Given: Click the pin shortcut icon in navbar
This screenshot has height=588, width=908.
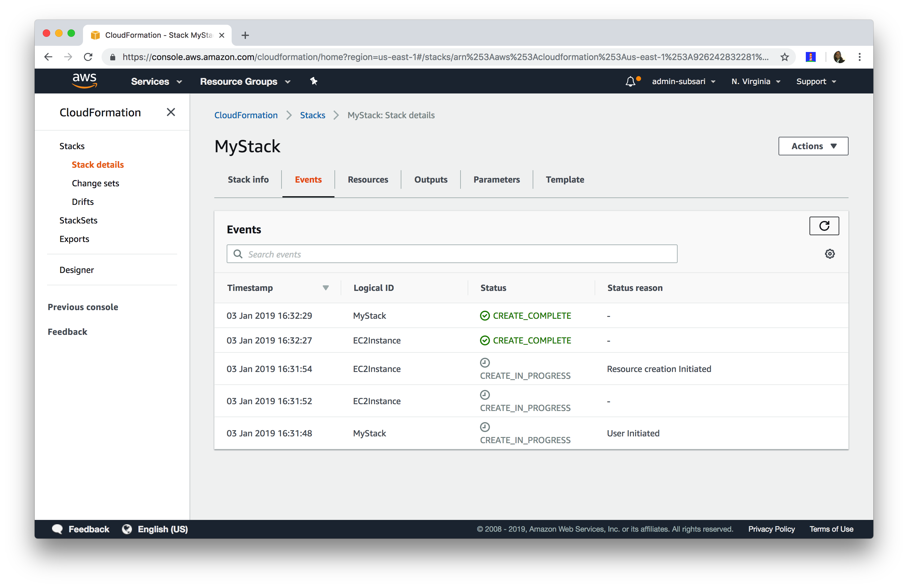Looking at the screenshot, I should (314, 81).
